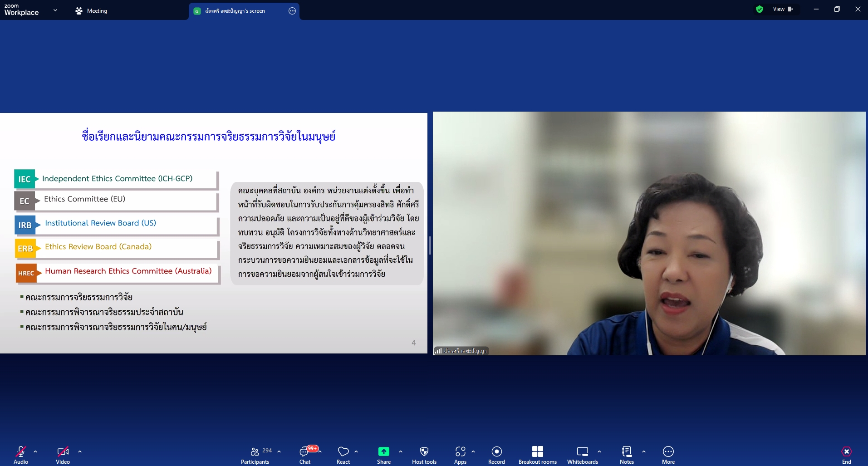This screenshot has height=466, width=868.
Task: Expand audio options arrow beside Audio
Action: click(35, 451)
